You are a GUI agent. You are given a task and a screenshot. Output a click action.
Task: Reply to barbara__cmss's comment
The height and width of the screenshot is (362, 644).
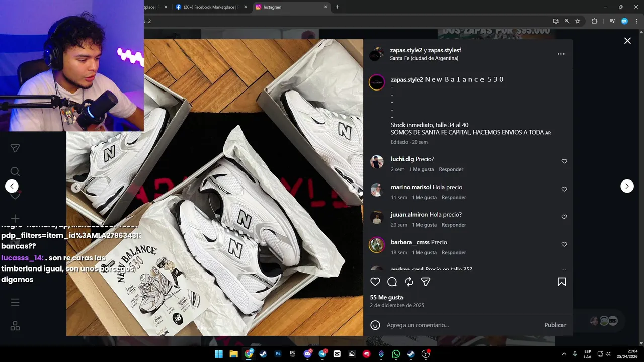(x=454, y=252)
